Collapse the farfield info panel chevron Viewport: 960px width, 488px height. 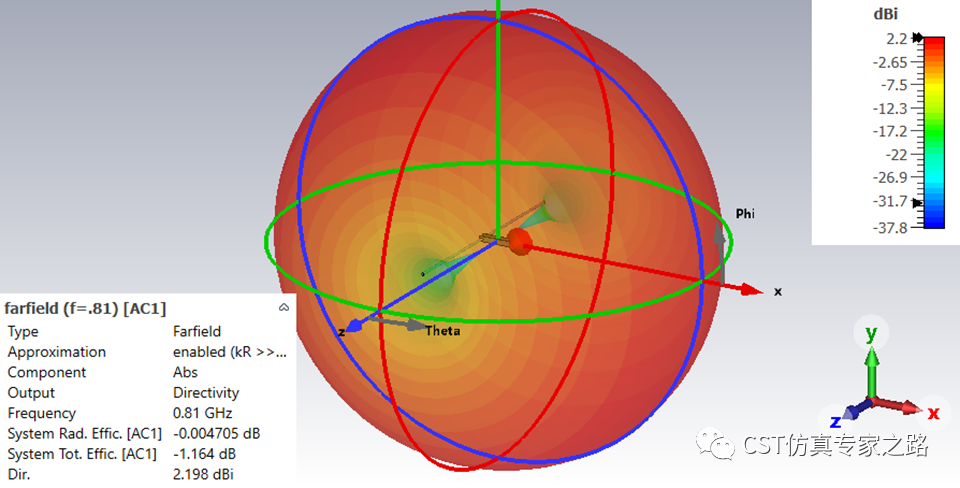click(x=283, y=307)
